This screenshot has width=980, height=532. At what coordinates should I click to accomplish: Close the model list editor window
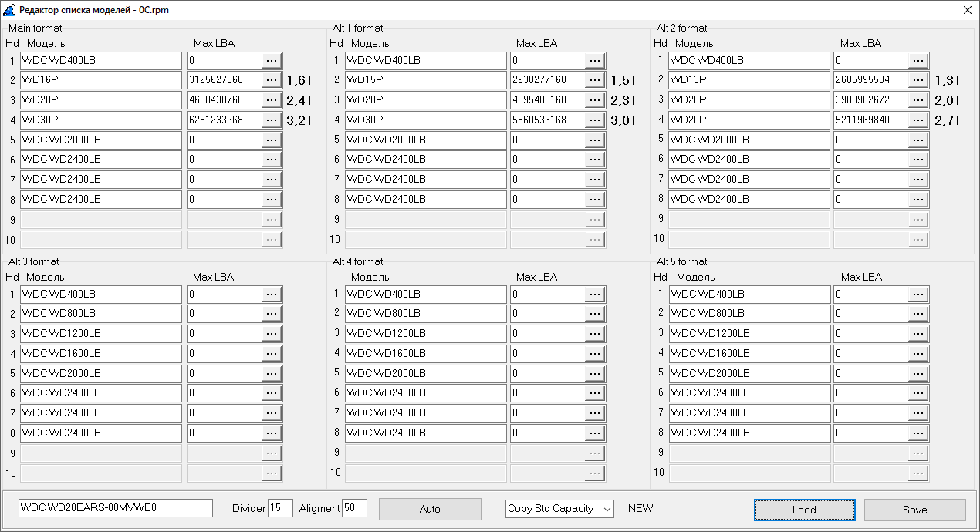[x=967, y=10]
